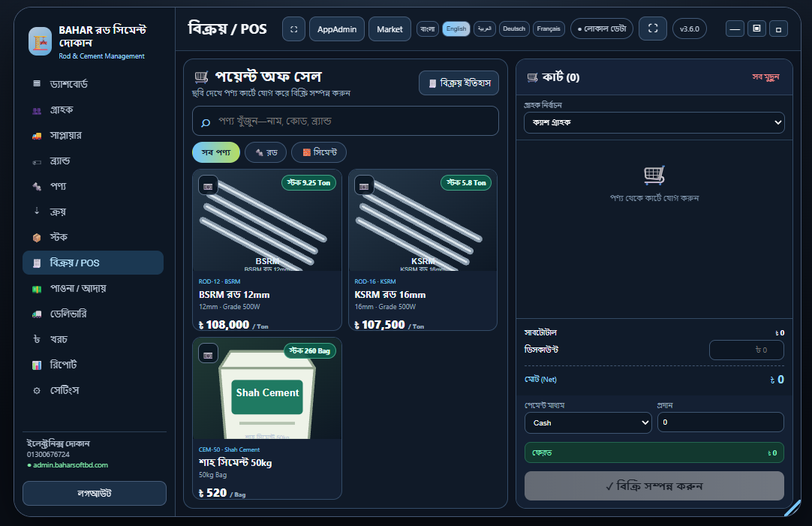The height and width of the screenshot is (526, 812).
Task: Switch language to Français
Action: click(x=549, y=29)
